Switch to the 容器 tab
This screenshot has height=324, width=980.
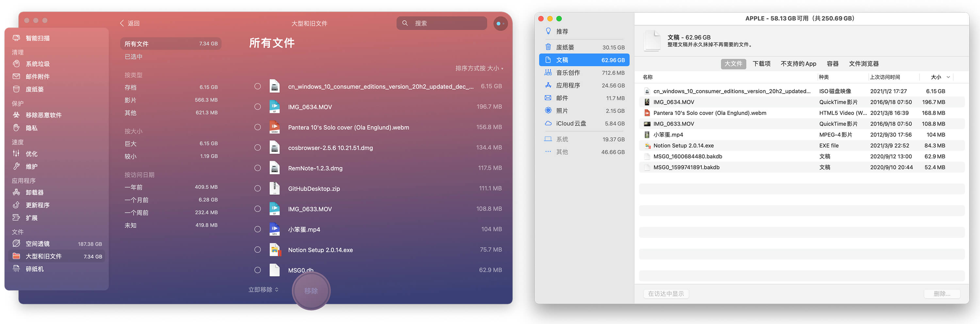pos(832,63)
